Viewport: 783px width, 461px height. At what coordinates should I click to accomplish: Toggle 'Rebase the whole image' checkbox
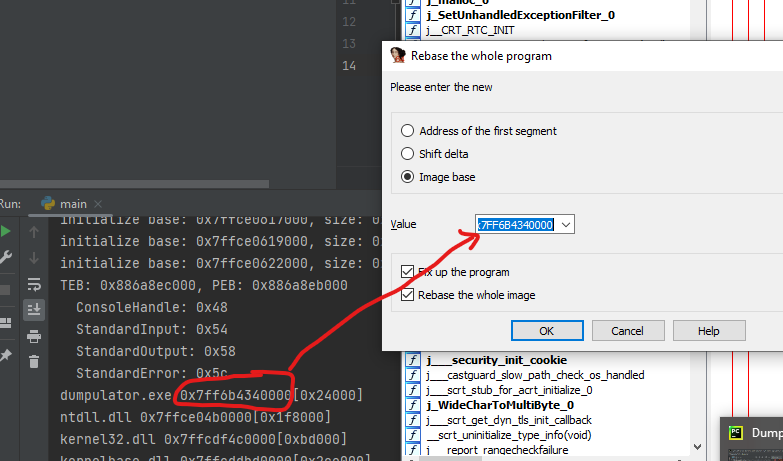pyautogui.click(x=407, y=294)
